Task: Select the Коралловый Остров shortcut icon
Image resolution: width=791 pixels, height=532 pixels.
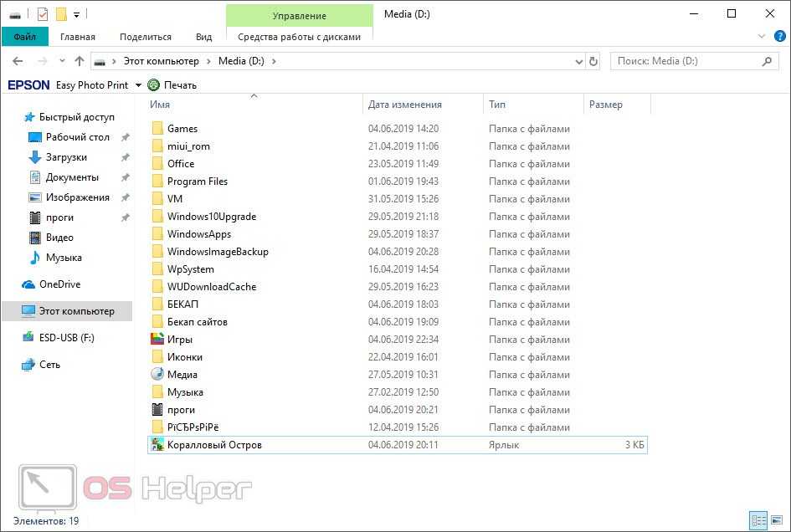Action: click(x=157, y=445)
